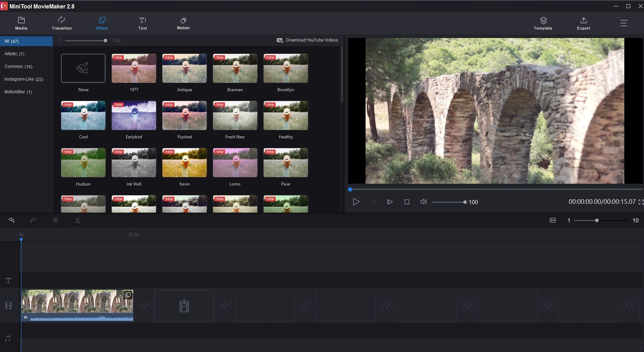Show the Common effects category
Screen dimensions: 644x352
[x=18, y=67]
